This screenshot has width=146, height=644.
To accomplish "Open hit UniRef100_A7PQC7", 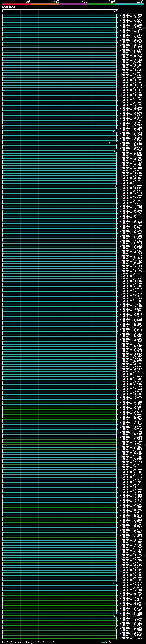I will (x=131, y=30).
